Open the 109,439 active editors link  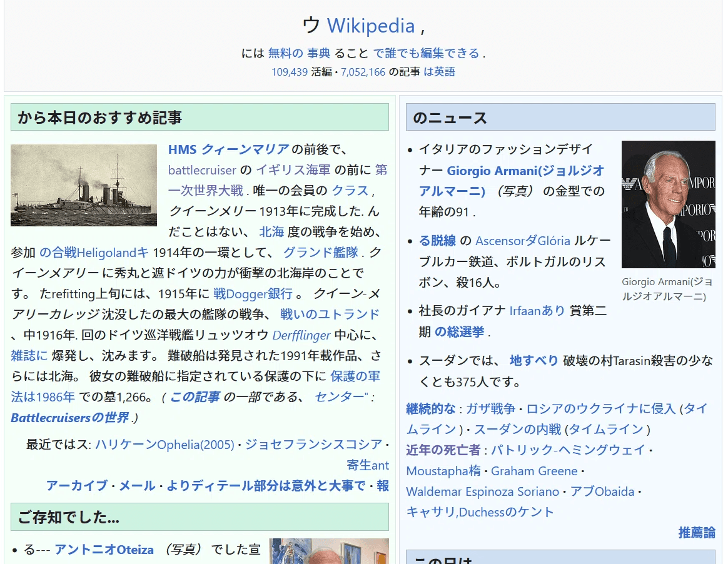289,72
